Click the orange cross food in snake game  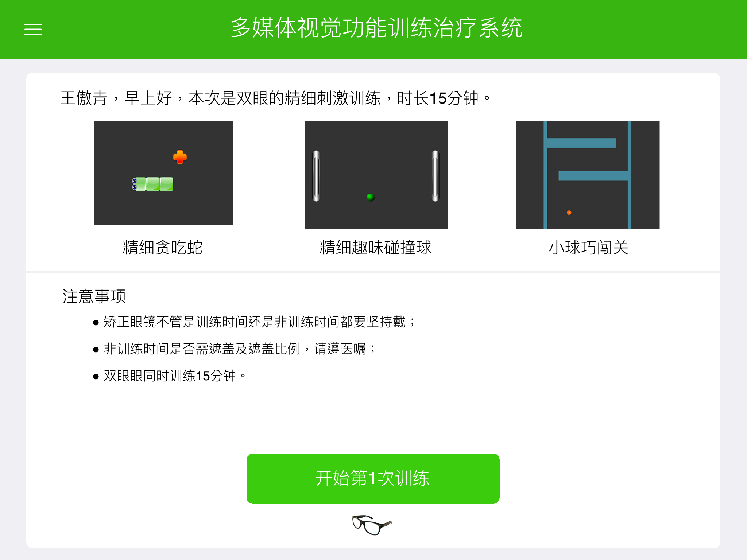point(180,157)
